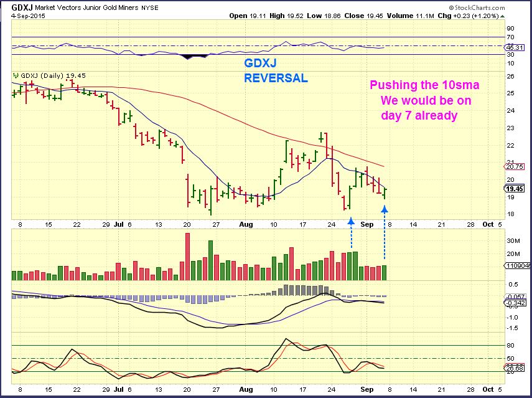The image size is (532, 398).
Task: Click the Jul label on the price chart date axis
Action: pyautogui.click(x=119, y=224)
